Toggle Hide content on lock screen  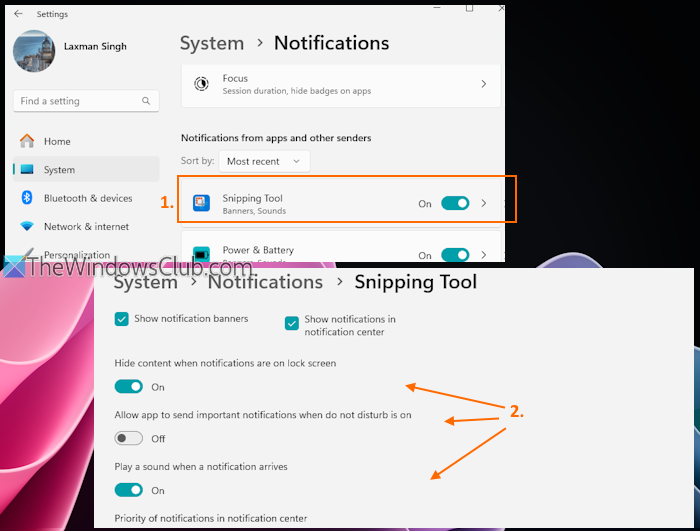129,386
